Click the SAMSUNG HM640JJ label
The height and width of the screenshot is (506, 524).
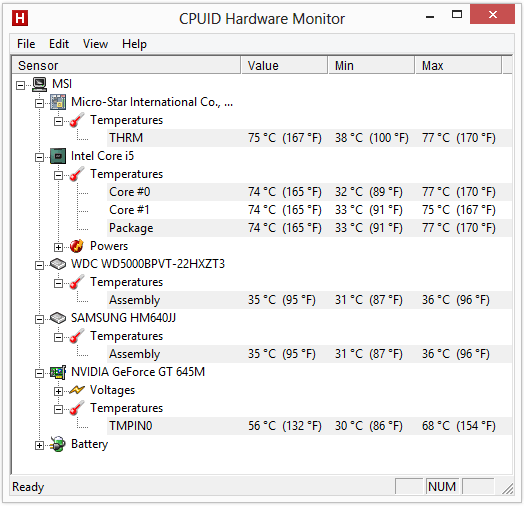pyautogui.click(x=123, y=318)
